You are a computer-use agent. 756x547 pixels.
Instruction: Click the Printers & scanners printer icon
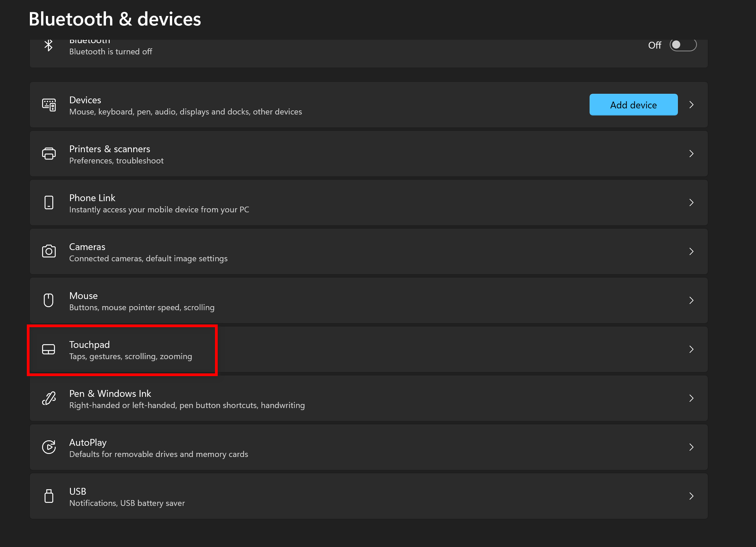point(49,154)
